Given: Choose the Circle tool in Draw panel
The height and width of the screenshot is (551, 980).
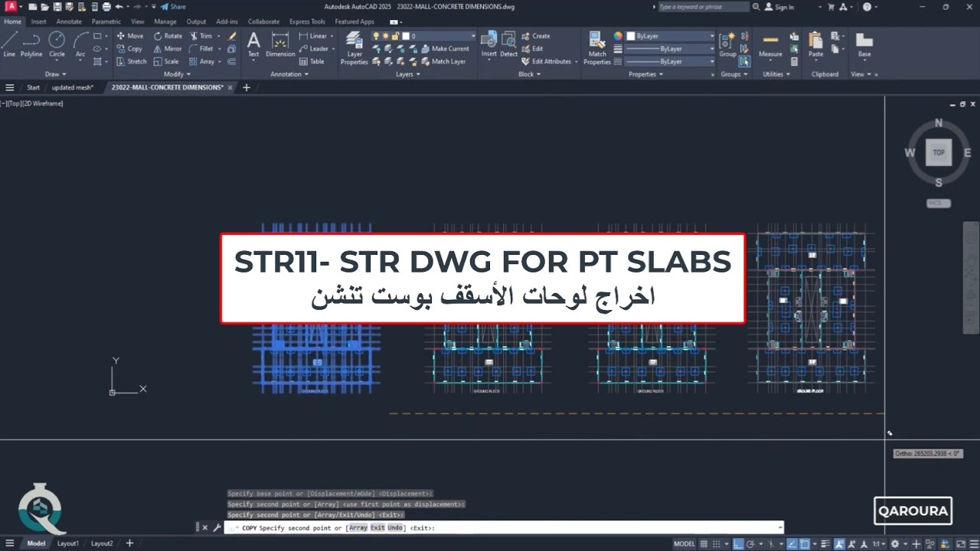Looking at the screenshot, I should [57, 44].
